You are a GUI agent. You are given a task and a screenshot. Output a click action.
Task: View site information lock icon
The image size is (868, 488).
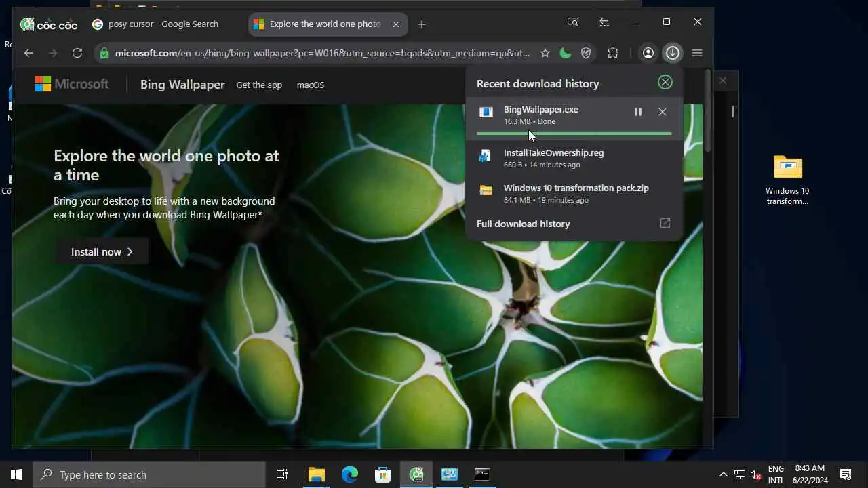pyautogui.click(x=104, y=53)
